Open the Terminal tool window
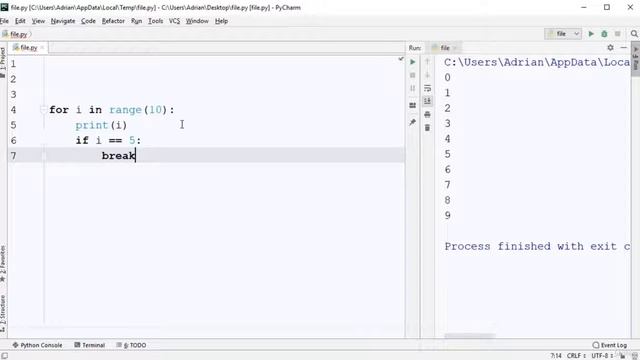 pyautogui.click(x=89, y=345)
